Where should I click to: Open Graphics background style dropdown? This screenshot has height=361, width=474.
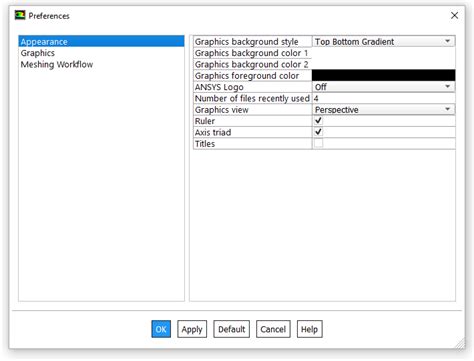coord(383,42)
